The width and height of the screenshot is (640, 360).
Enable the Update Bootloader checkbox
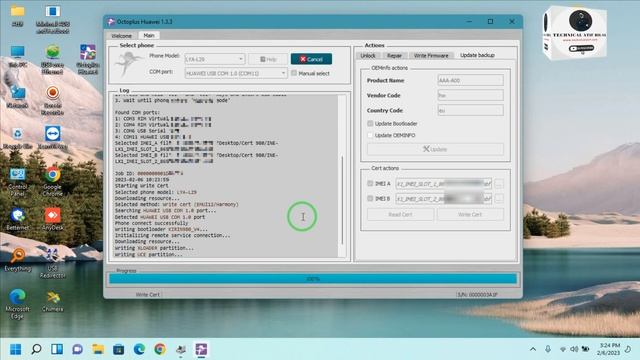pyautogui.click(x=370, y=123)
